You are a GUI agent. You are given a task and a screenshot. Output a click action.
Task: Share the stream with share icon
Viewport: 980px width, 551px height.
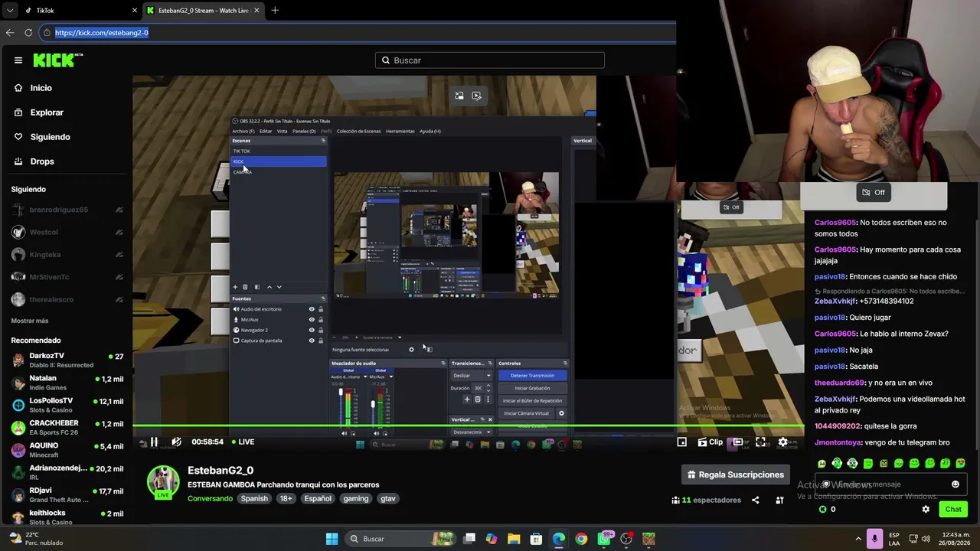coord(755,500)
